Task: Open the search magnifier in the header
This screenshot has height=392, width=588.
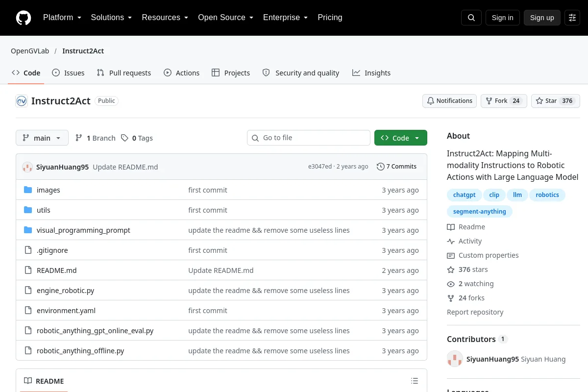Action: click(x=471, y=18)
